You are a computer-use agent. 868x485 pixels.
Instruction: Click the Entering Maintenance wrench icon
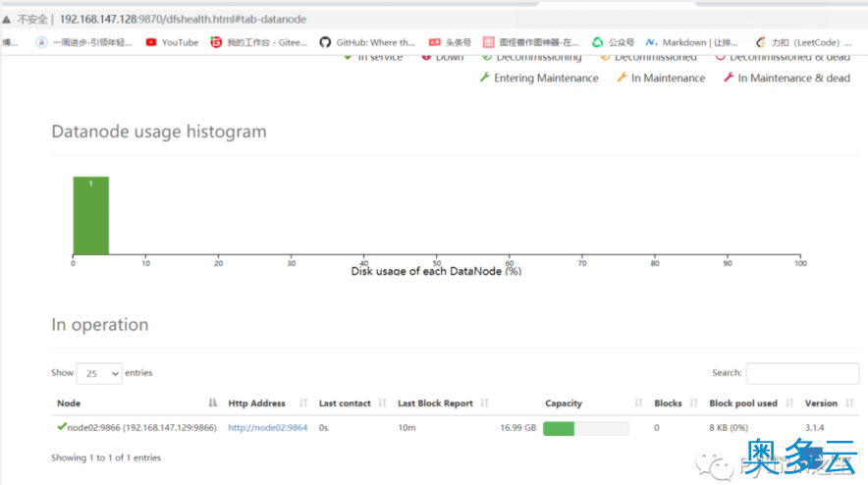coord(484,78)
